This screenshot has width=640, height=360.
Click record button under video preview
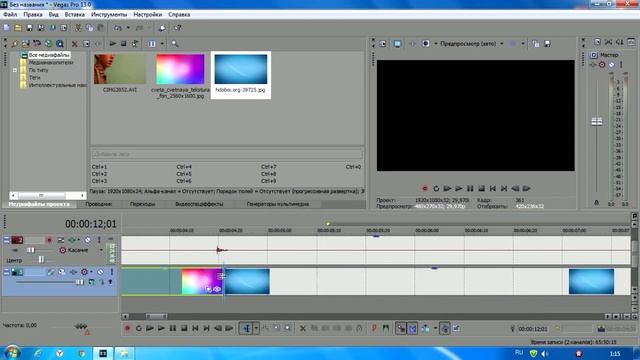point(424,188)
